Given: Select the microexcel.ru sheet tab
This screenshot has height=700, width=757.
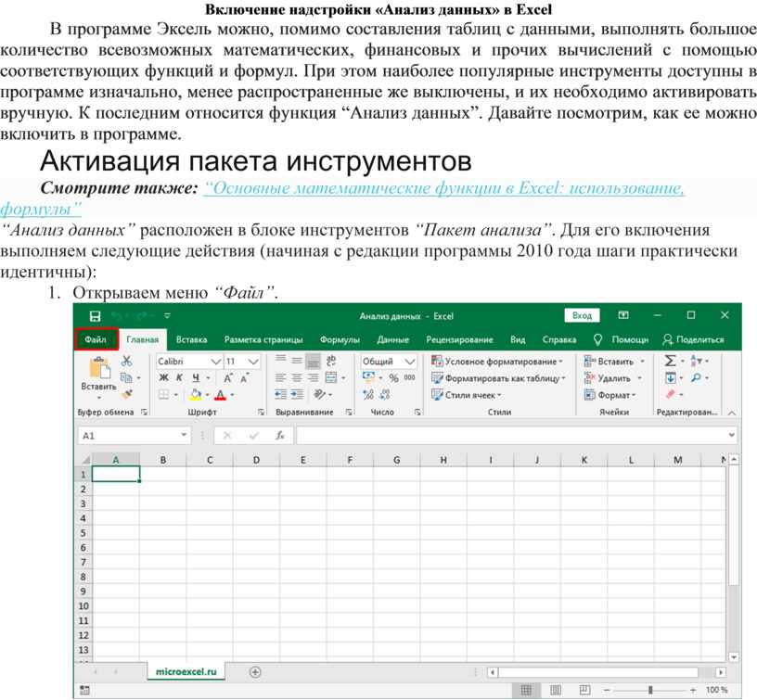Looking at the screenshot, I should (186, 671).
